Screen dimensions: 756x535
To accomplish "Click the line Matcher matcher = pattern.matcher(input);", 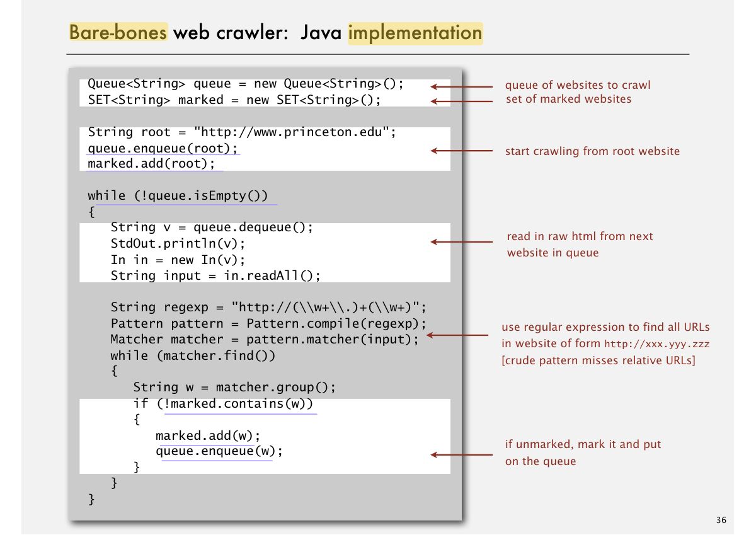I will (265, 340).
